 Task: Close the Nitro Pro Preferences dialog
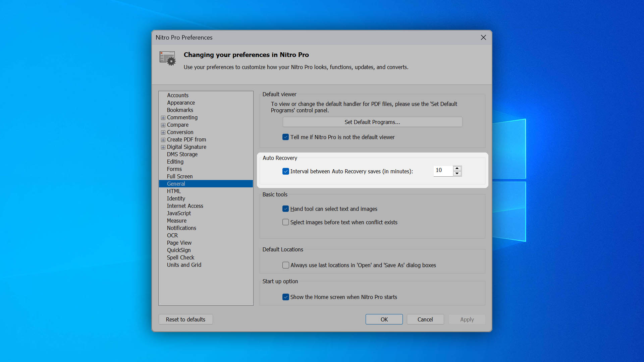483,38
